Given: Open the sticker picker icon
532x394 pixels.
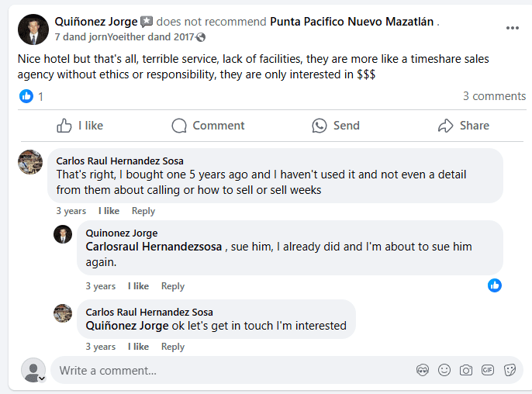Looking at the screenshot, I should 510,370.
